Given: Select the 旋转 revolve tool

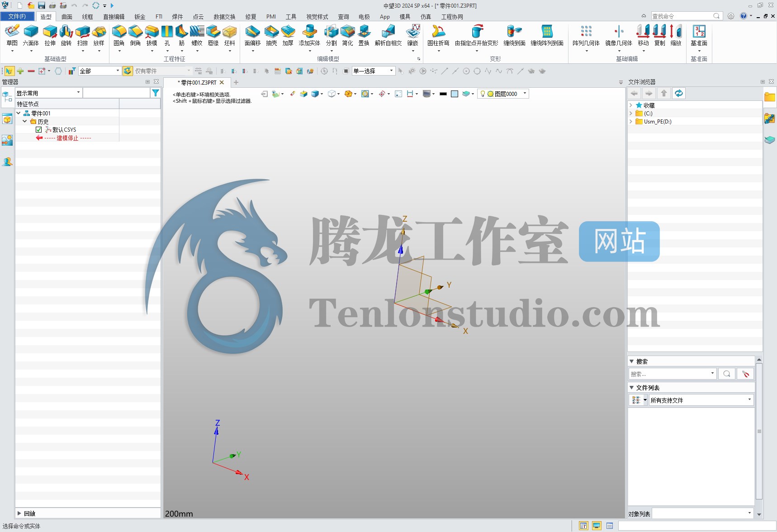Looking at the screenshot, I should (66, 35).
